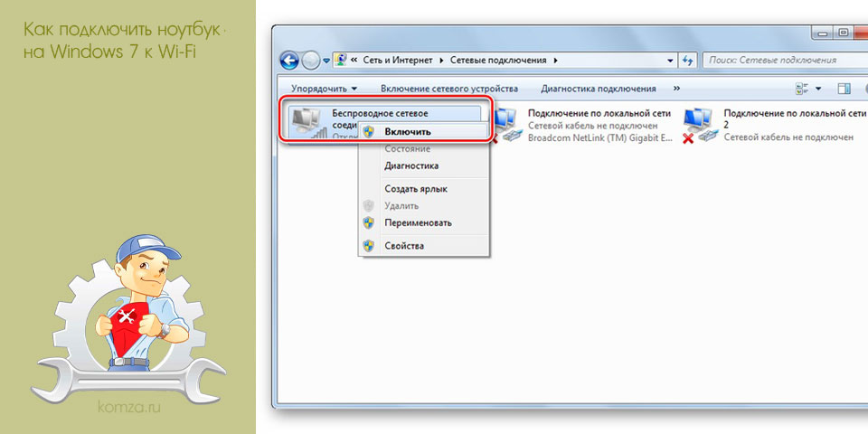Image resolution: width=868 pixels, height=434 pixels.
Task: Click shield icon beside 'Включить'
Action: (369, 132)
